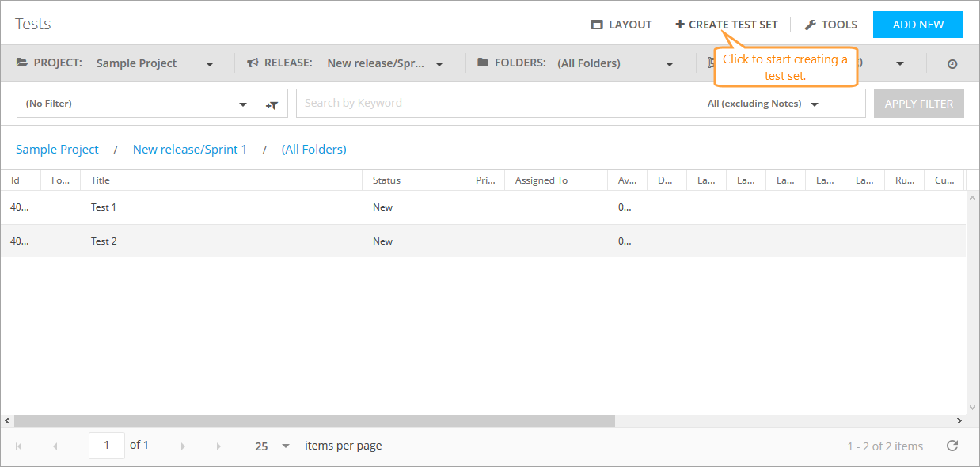This screenshot has width=980, height=467.
Task: Click the refresh grid icon
Action: (952, 446)
